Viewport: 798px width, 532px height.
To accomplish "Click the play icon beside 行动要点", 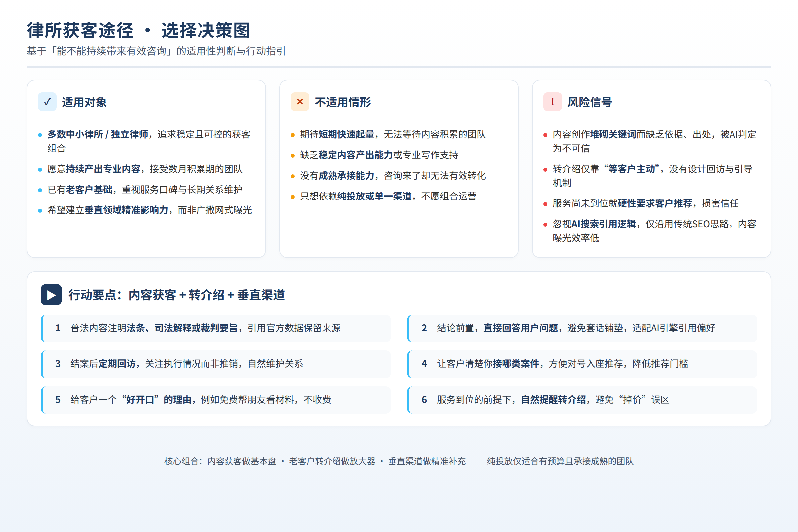I will coord(51,295).
